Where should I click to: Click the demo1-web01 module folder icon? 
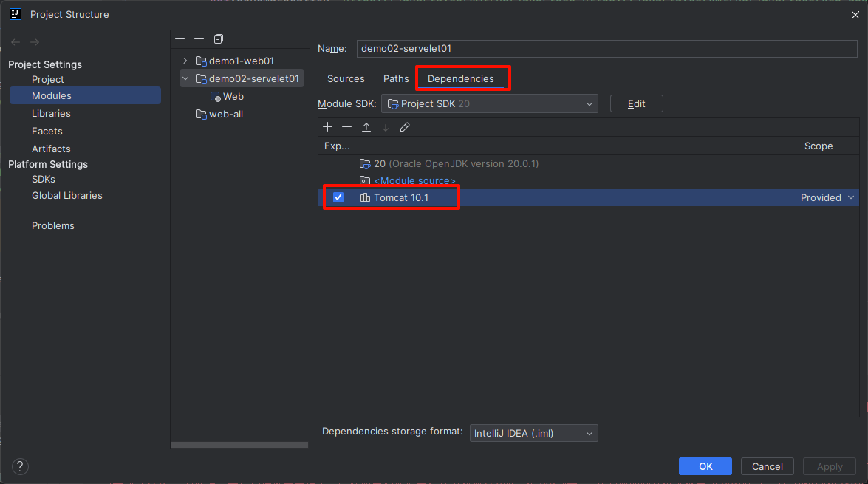(x=201, y=61)
